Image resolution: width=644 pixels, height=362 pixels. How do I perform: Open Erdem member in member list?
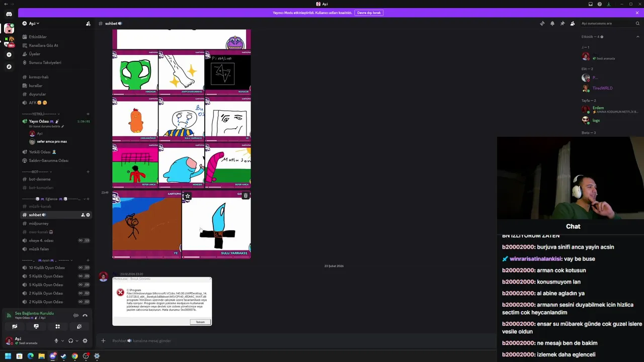click(x=609, y=110)
